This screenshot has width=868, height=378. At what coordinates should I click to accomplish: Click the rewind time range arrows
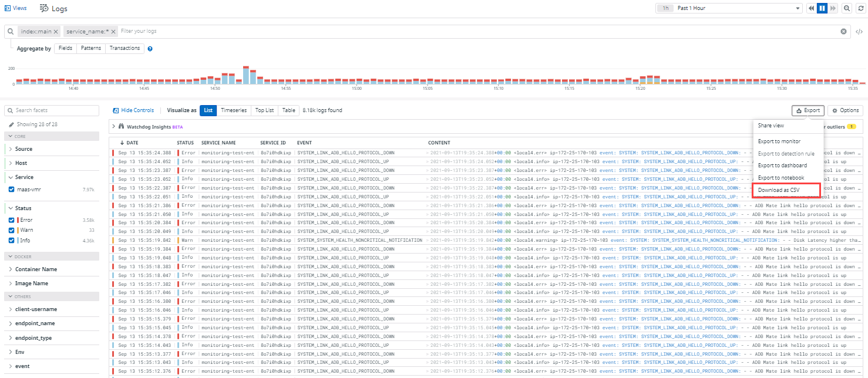click(812, 8)
